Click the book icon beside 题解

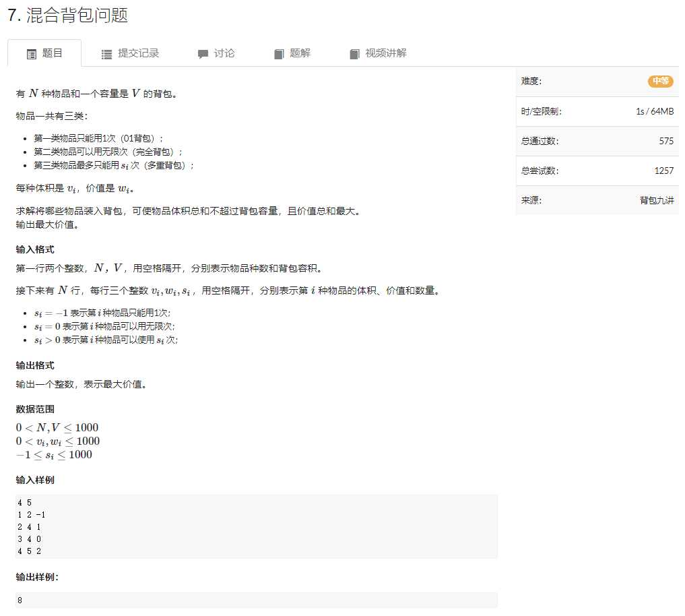[278, 54]
